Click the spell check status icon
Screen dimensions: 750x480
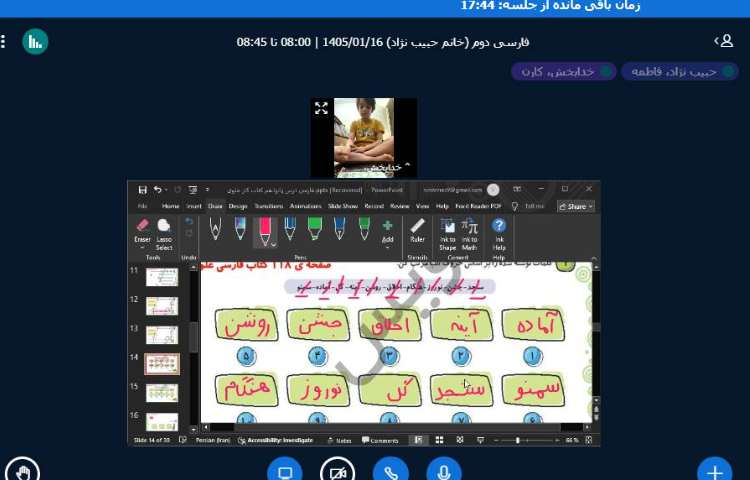183,440
